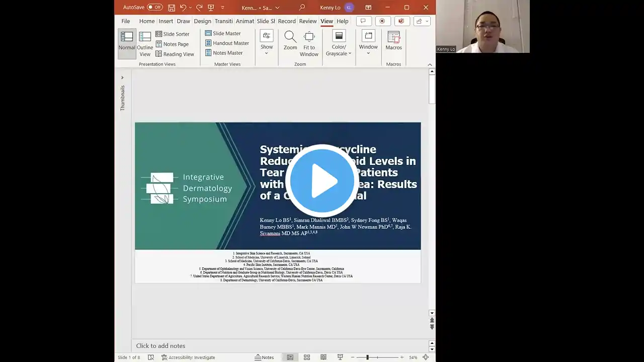This screenshot has height=362, width=644.
Task: Click the zoom in plus button
Action: point(401,357)
